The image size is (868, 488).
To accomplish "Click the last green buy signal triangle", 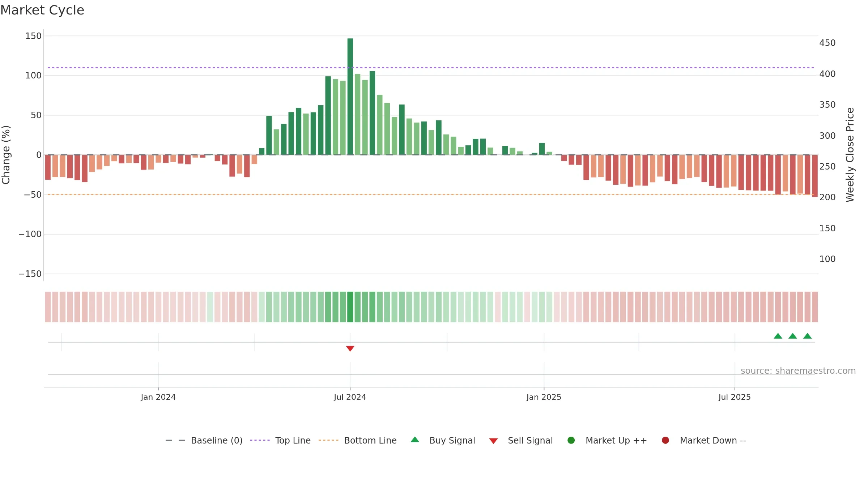I will 808,336.
